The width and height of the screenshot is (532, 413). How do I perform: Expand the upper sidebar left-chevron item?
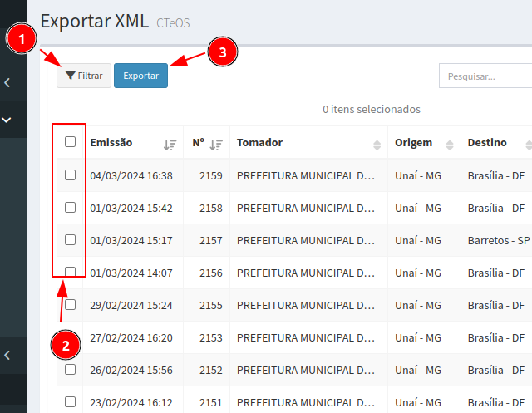[x=7, y=83]
